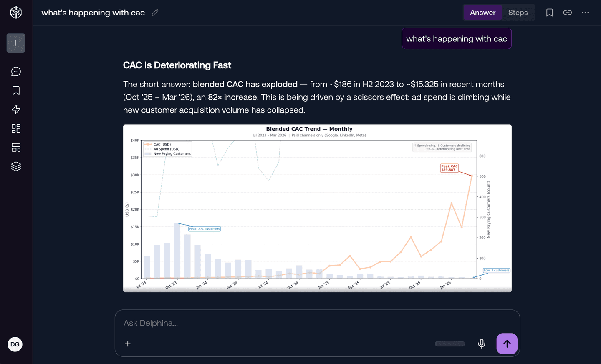Open a new chat with the plus icon
Viewport: 601px width, 364px height.
[15, 43]
